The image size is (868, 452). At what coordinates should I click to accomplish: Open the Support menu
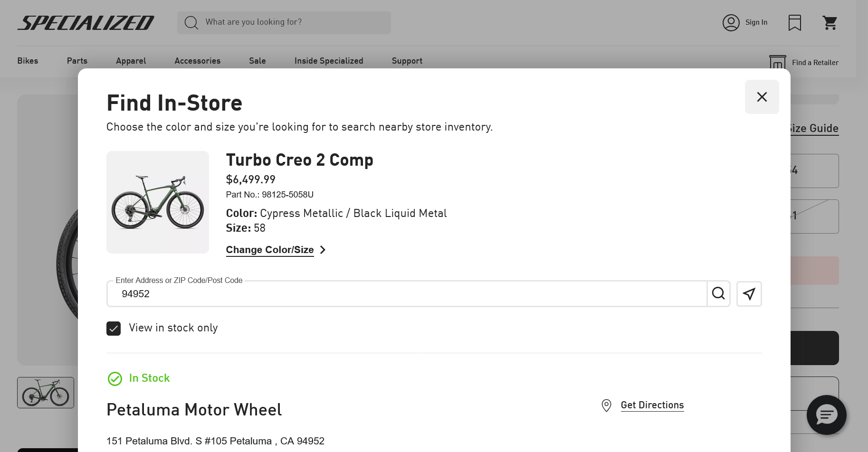tap(407, 61)
